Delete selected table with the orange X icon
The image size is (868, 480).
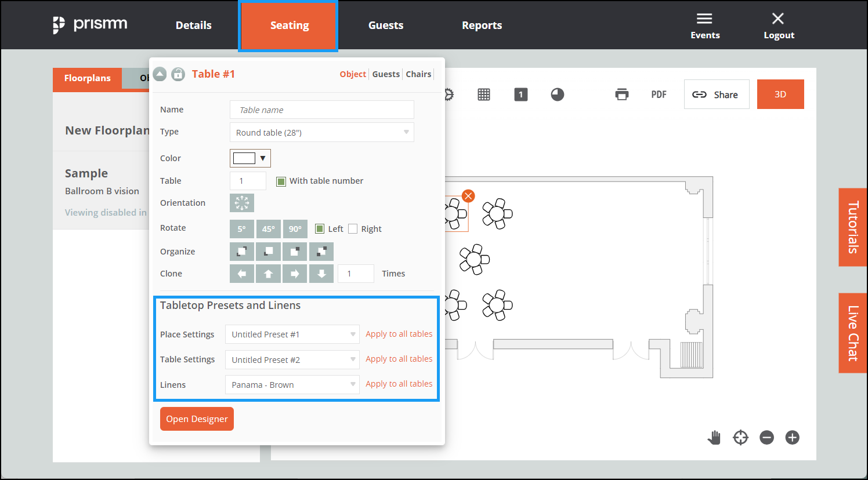point(468,196)
